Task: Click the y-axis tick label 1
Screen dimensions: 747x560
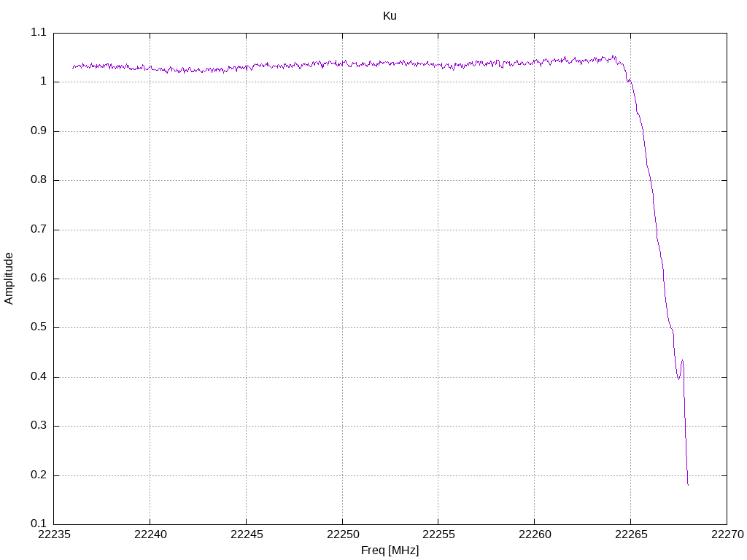Action: click(43, 82)
